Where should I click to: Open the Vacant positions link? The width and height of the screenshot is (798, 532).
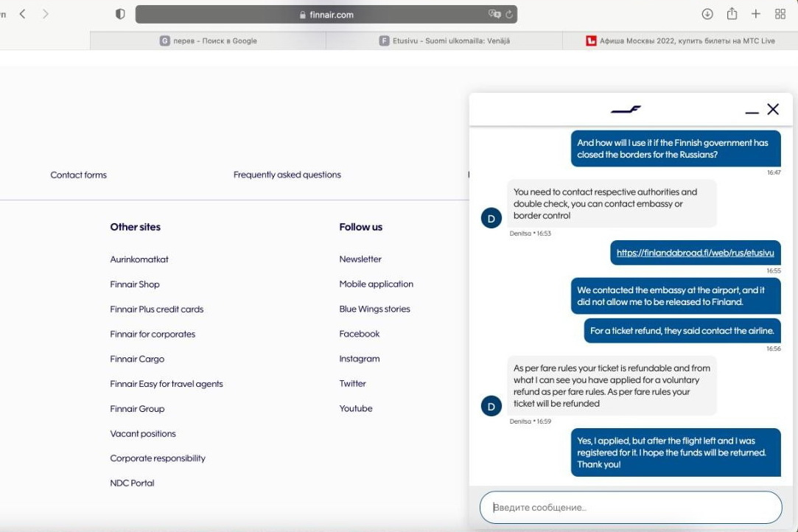143,434
